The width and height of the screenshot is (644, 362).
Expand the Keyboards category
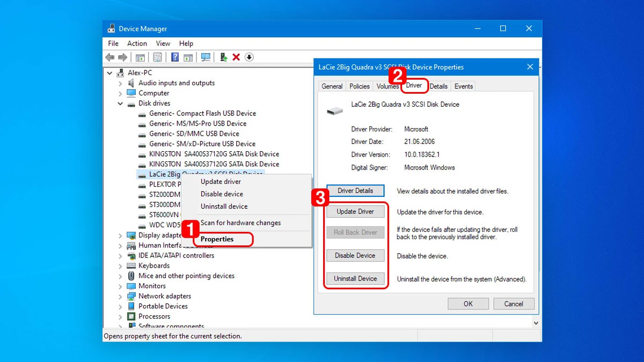point(120,266)
